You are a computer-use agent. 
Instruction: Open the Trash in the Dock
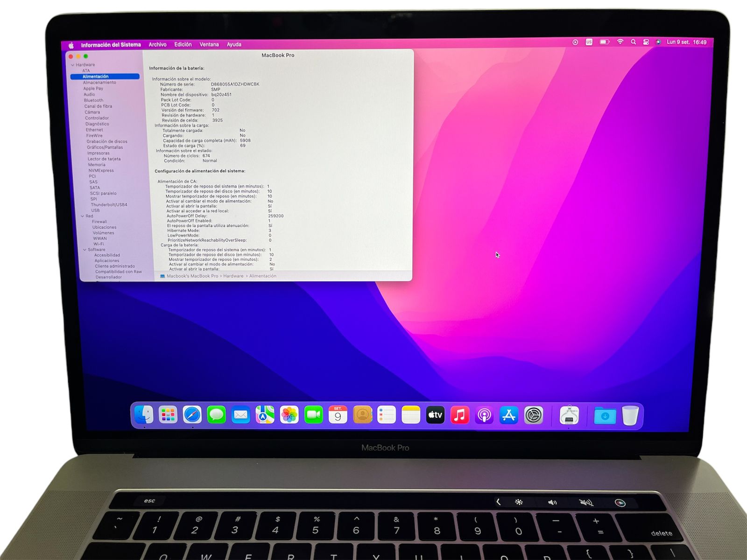(630, 415)
